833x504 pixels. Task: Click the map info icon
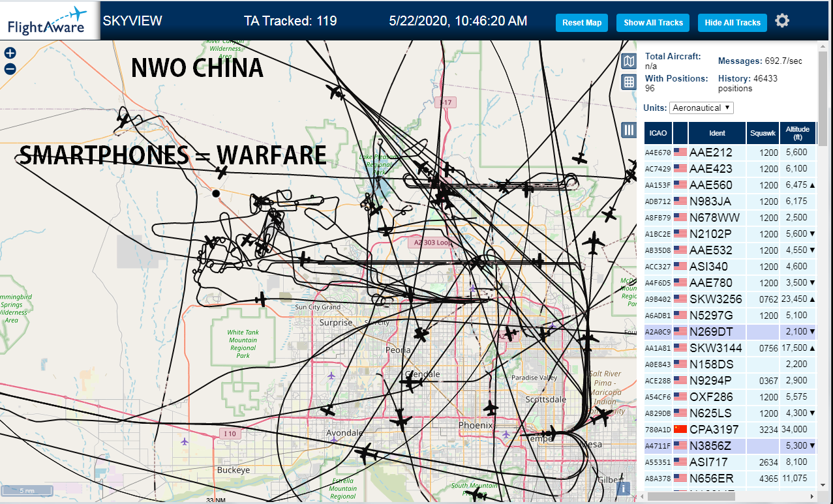click(x=624, y=488)
